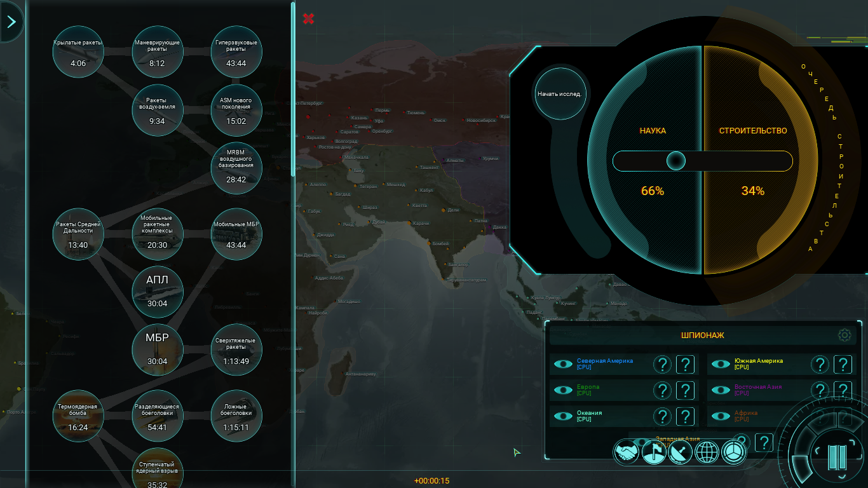Click the Северная Америка country name

click(605, 361)
